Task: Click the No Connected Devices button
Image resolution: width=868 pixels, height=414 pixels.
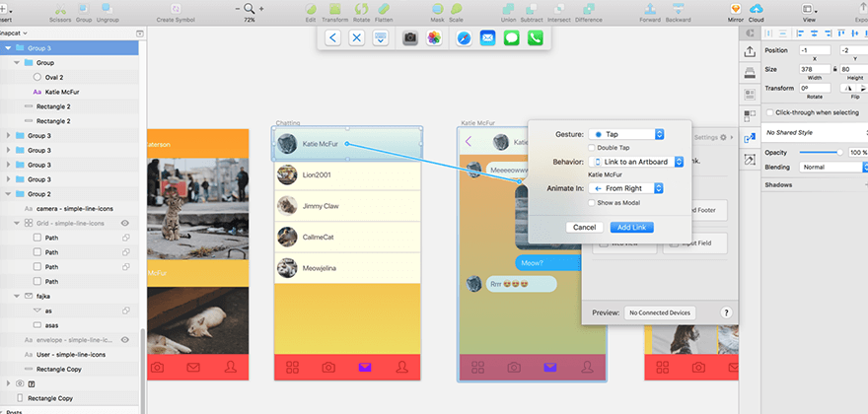Action: point(660,312)
